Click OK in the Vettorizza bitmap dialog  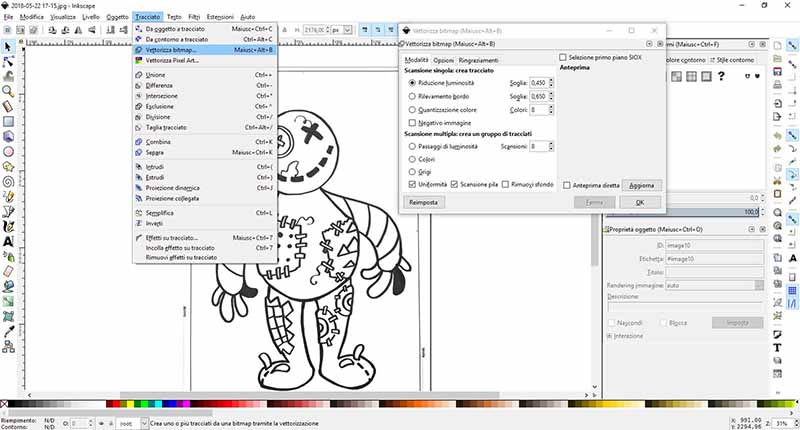[640, 203]
